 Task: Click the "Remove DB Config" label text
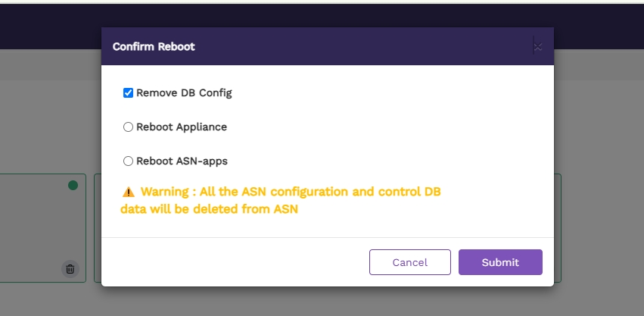(x=184, y=93)
